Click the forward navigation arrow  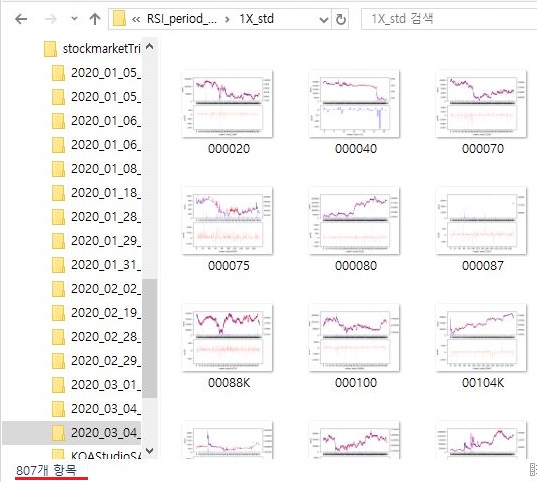51,19
